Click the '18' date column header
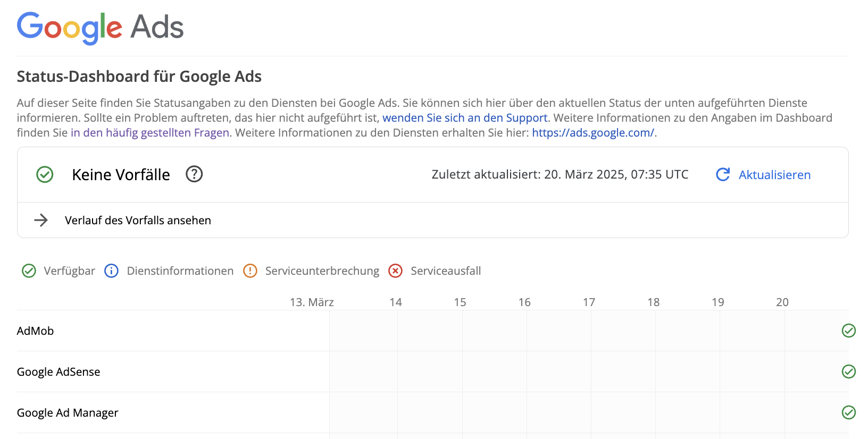Screen dimensions: 868x439 click(x=654, y=302)
